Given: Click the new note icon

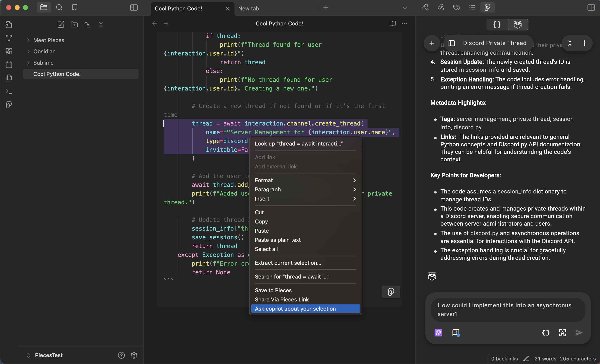Looking at the screenshot, I should [x=61, y=25].
